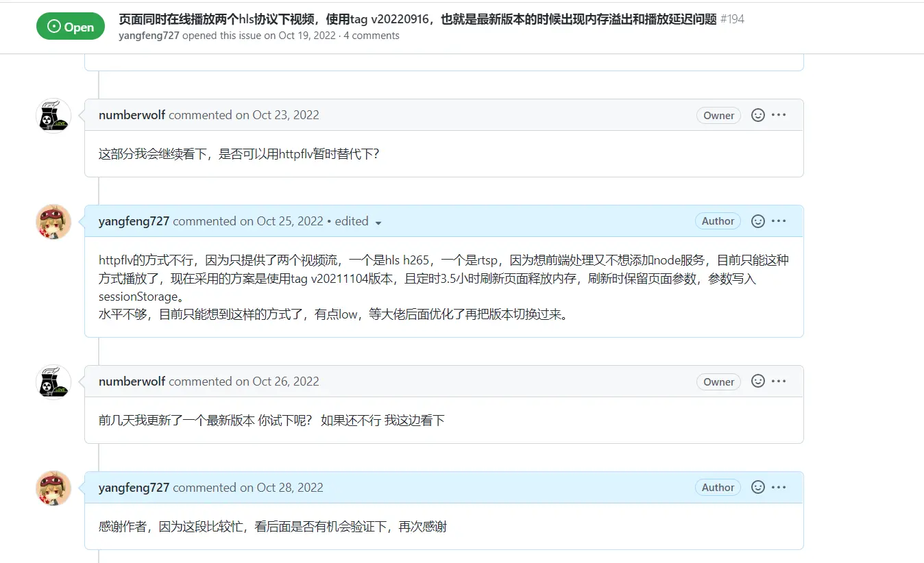This screenshot has height=563, width=924.
Task: Open three-dot menu on Oct 26 comment
Action: tap(779, 381)
